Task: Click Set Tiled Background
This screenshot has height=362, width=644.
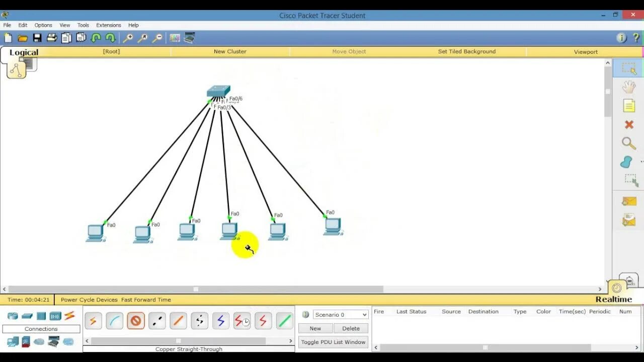Action: (467, 51)
